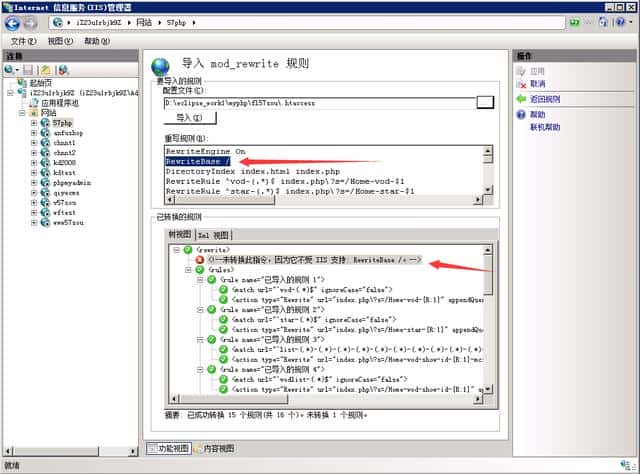Collapse the server node in Connections tree
Viewport: 640px width, 474px height.
click(10, 93)
